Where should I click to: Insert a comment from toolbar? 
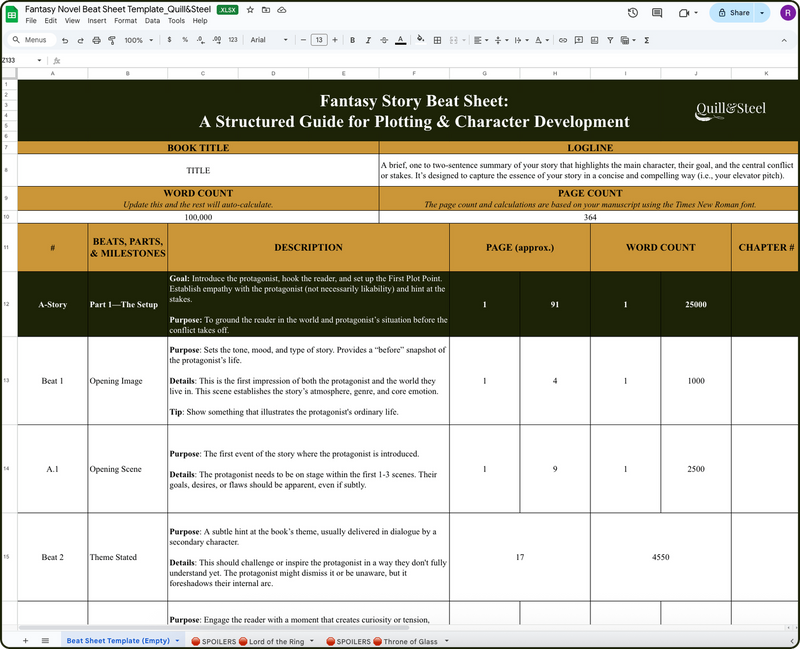point(579,40)
